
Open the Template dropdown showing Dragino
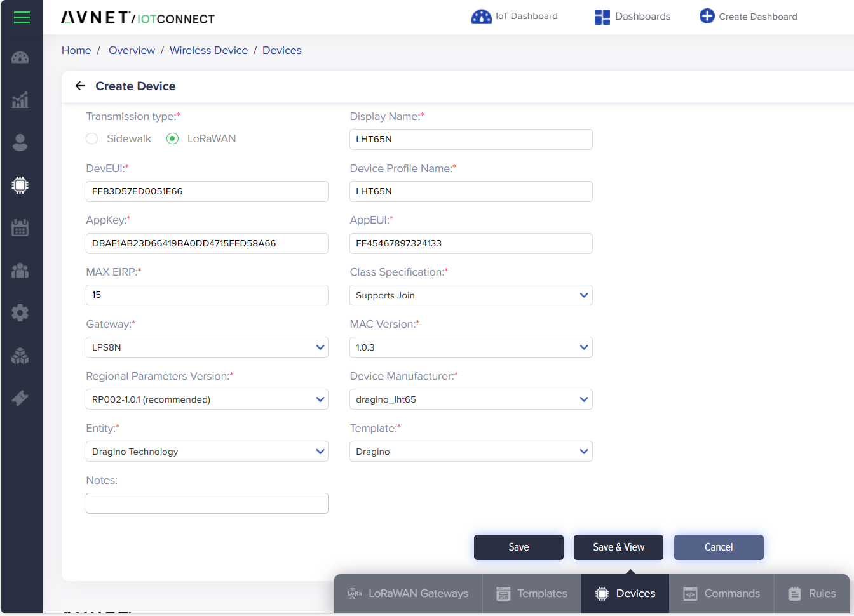pos(471,452)
